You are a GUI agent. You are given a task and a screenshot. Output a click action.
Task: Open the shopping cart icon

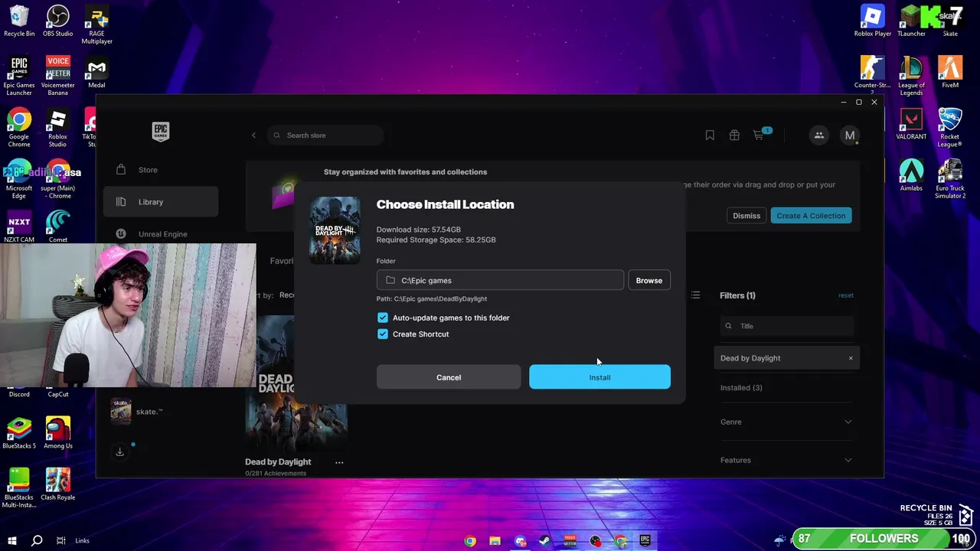759,135
